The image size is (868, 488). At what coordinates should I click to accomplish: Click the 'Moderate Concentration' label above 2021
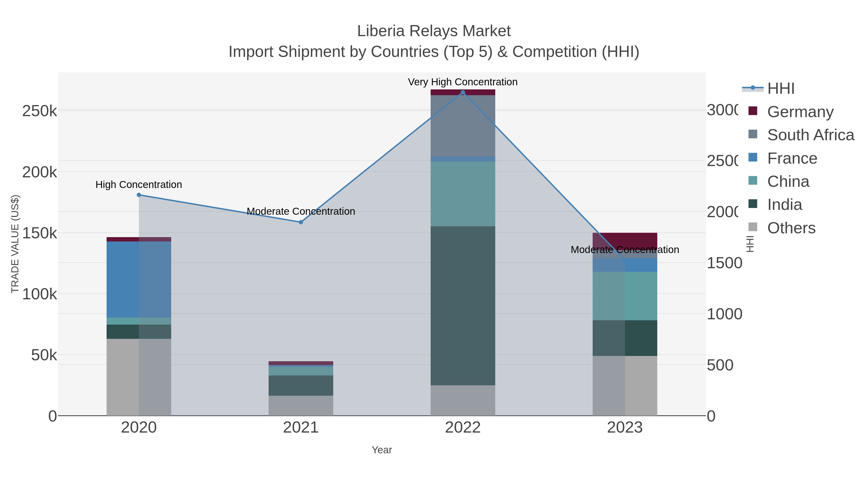click(x=301, y=211)
